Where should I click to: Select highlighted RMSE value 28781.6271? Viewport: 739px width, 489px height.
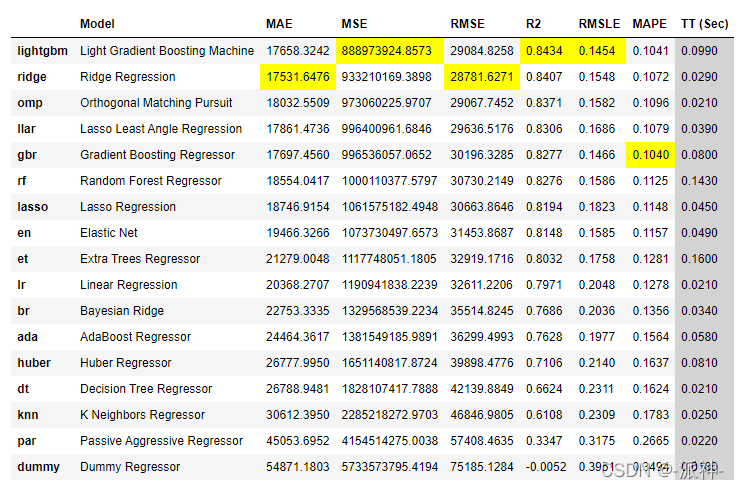(x=482, y=76)
